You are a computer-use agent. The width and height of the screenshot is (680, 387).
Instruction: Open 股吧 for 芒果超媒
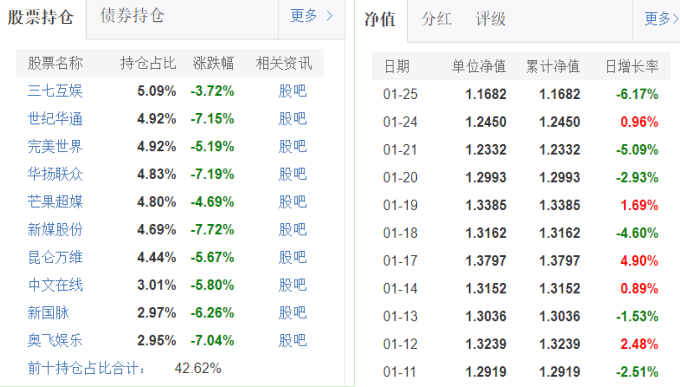coord(293,202)
